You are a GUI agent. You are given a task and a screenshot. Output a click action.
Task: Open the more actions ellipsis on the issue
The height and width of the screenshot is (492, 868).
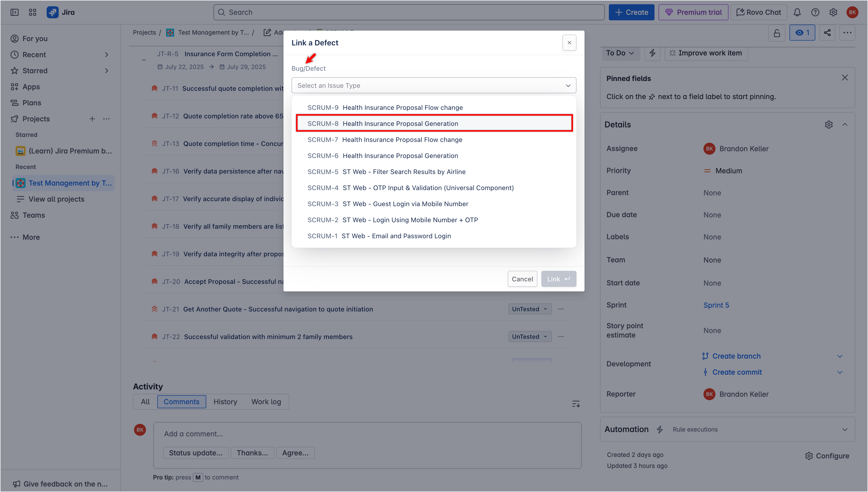point(848,33)
